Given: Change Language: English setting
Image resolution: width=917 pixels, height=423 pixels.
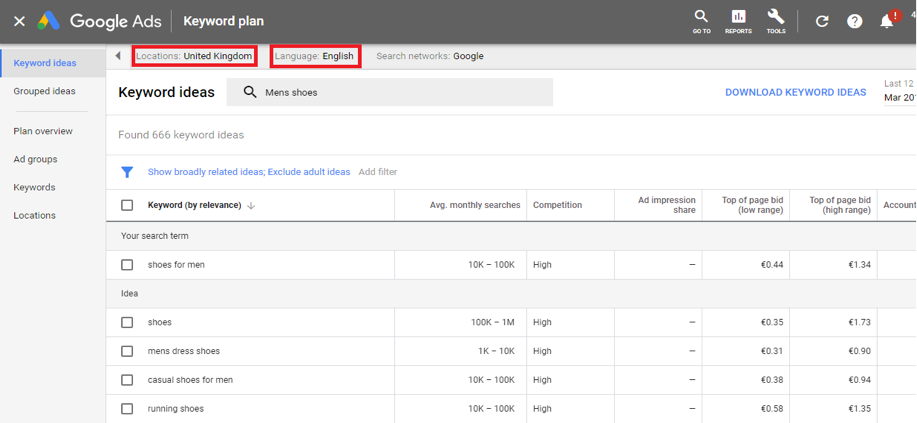Looking at the screenshot, I should pyautogui.click(x=315, y=56).
